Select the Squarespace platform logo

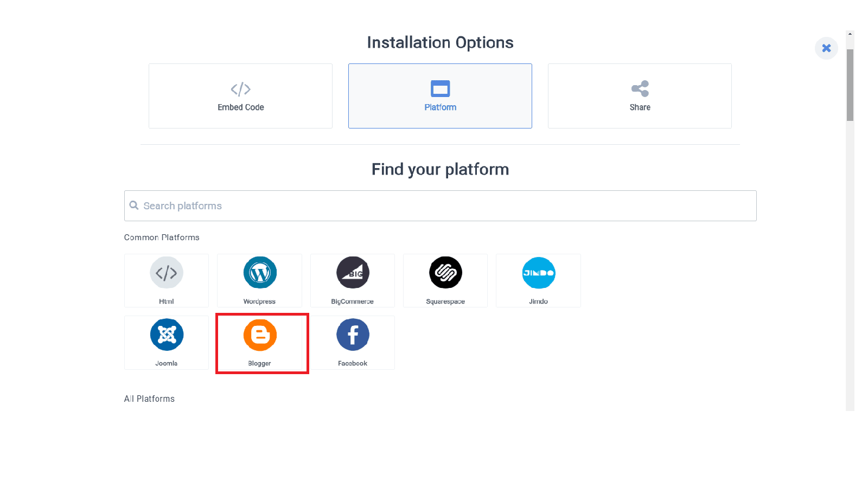(445, 273)
